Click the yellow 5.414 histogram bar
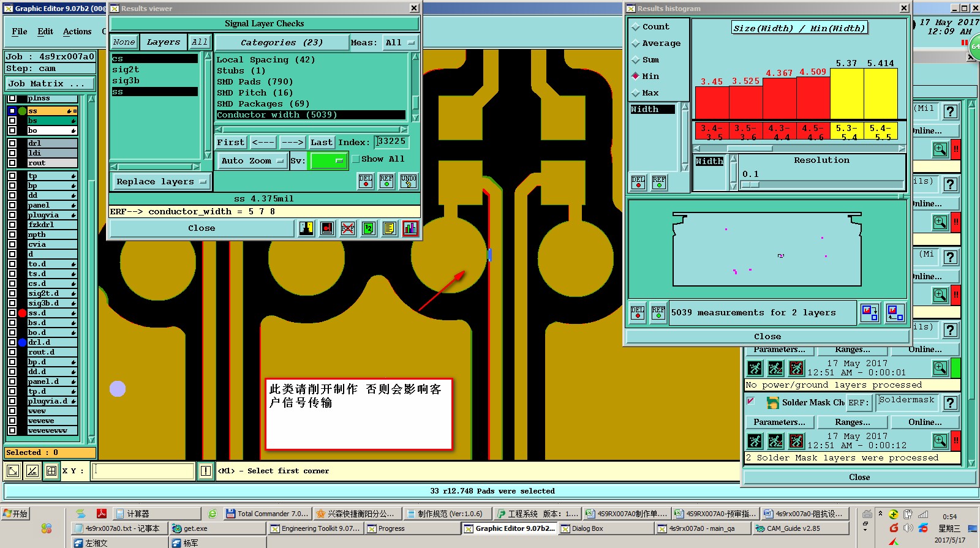This screenshot has width=980, height=548. pos(881,94)
